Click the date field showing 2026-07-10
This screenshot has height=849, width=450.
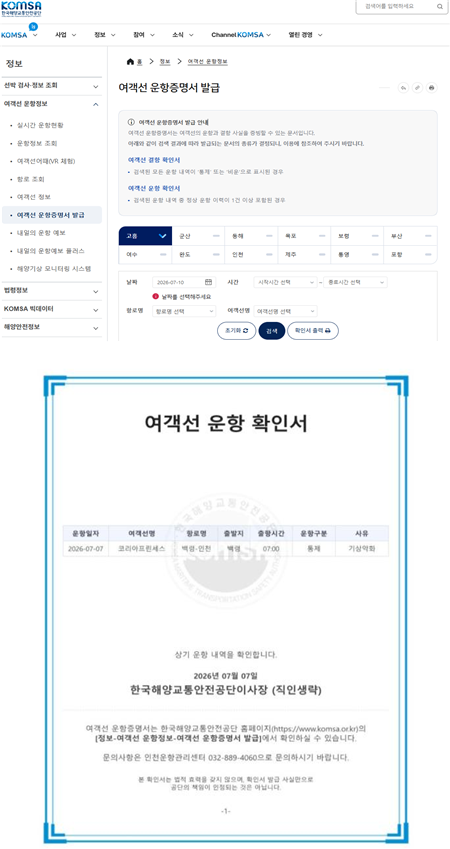tap(184, 282)
